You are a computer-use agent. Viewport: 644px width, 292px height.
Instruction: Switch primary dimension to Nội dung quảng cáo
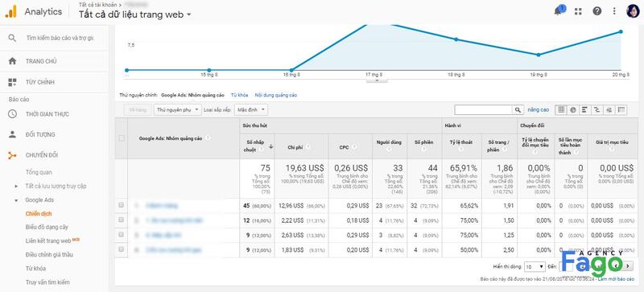[x=276, y=95]
